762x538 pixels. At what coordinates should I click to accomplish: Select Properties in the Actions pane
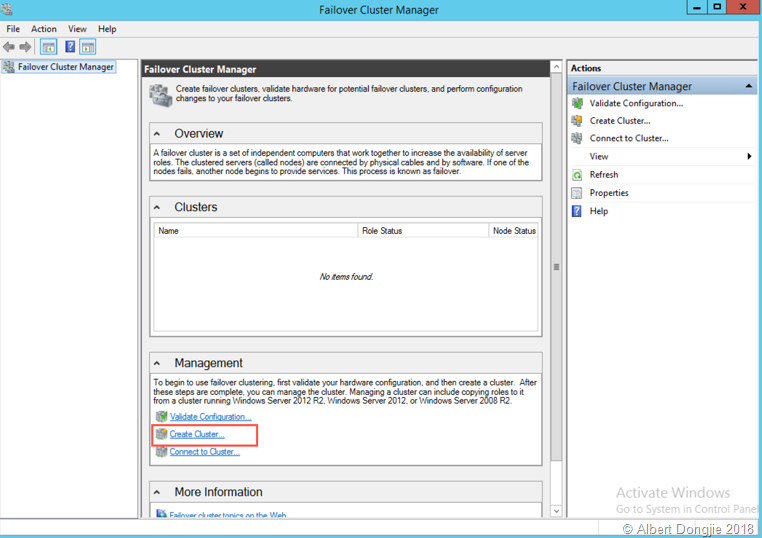(x=609, y=193)
